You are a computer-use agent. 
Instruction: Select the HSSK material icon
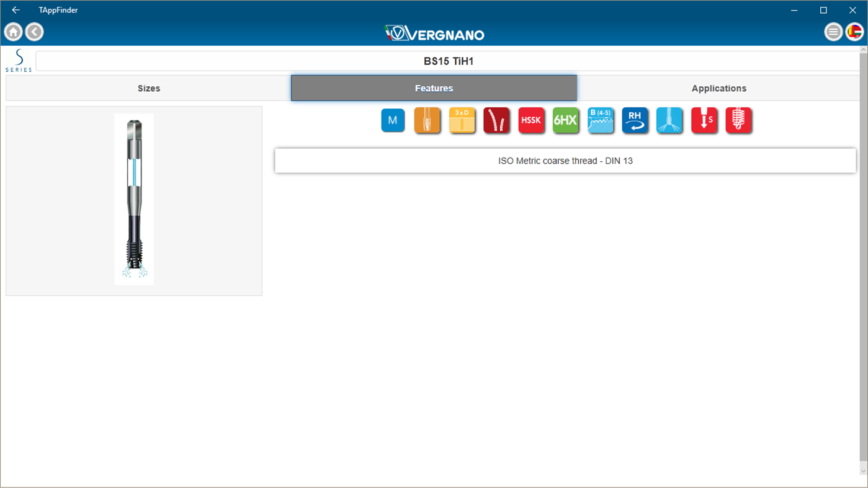click(x=531, y=120)
